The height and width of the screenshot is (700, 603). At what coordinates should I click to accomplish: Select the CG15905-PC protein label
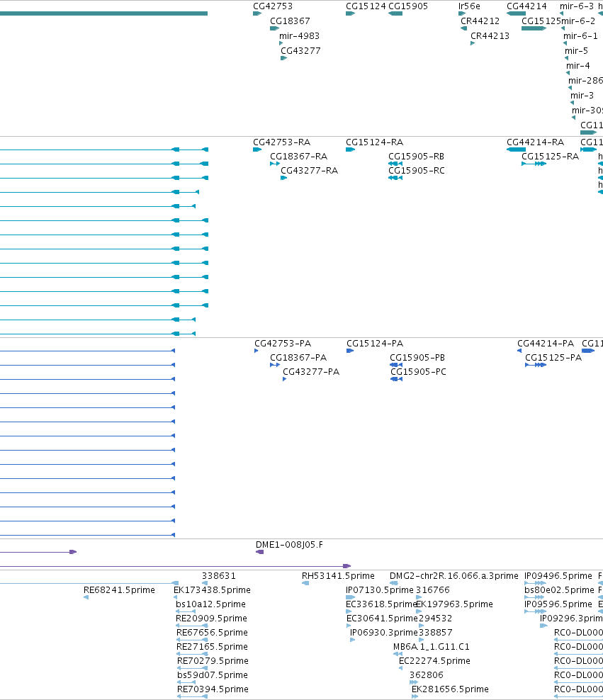click(418, 373)
